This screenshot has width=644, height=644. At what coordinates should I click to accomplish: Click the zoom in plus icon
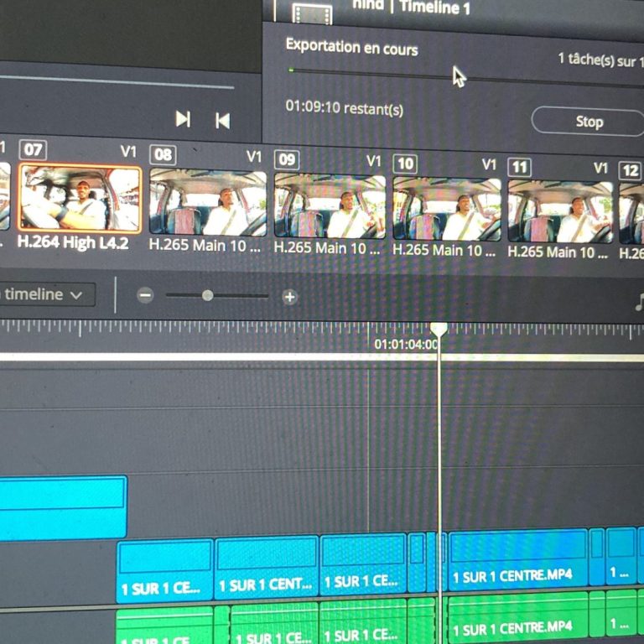point(290,297)
